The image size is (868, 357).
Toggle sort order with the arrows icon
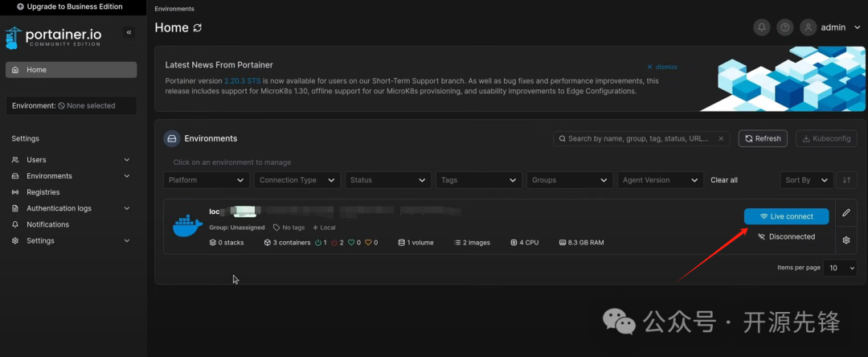pos(846,180)
